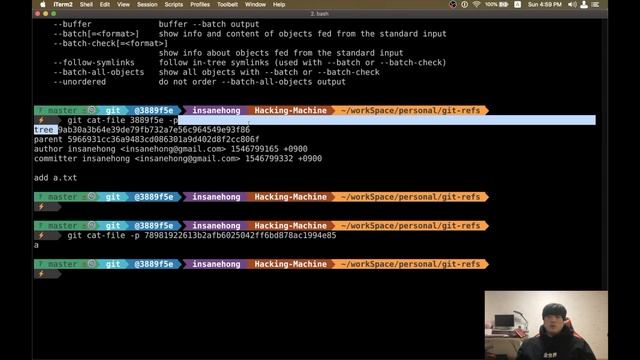The height and width of the screenshot is (360, 640).
Task: Click the lightning bolt beside 'git cat-file 3889f5e -p'
Action: (x=41, y=120)
